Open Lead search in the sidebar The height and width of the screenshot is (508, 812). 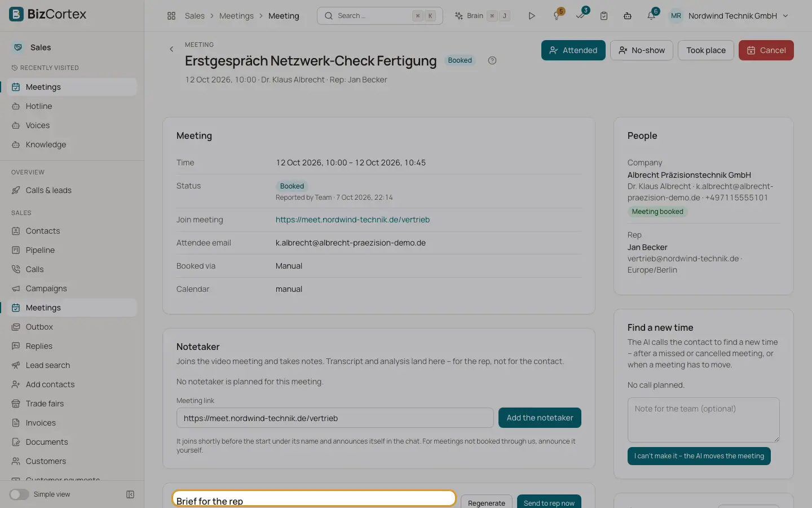pyautogui.click(x=72, y=365)
